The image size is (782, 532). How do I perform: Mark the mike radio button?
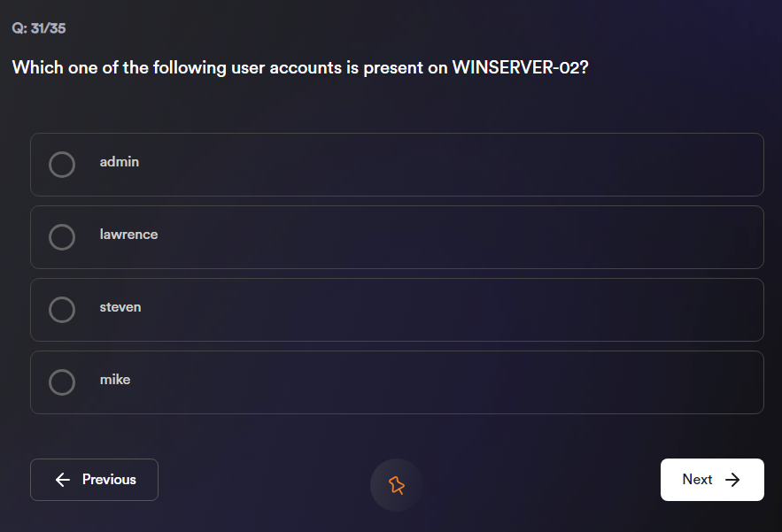62,382
